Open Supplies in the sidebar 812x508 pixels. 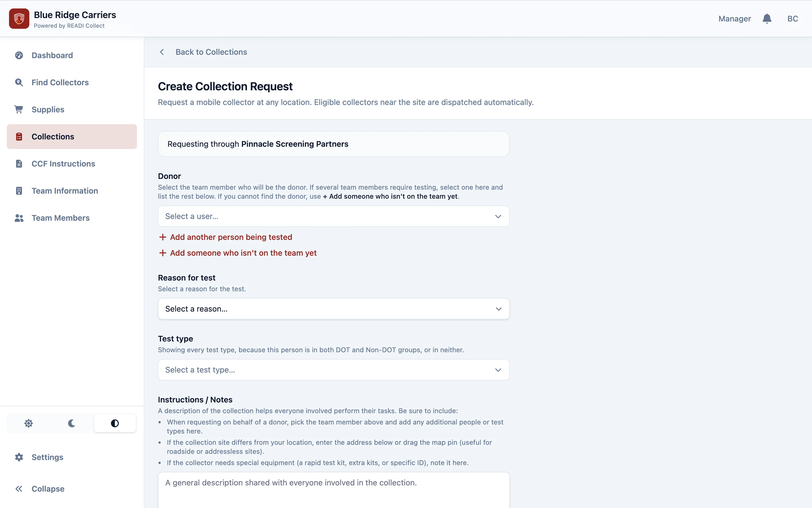pos(72,110)
